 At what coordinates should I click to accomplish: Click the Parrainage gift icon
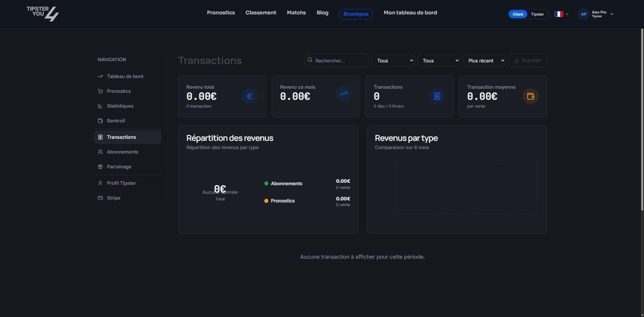(100, 167)
